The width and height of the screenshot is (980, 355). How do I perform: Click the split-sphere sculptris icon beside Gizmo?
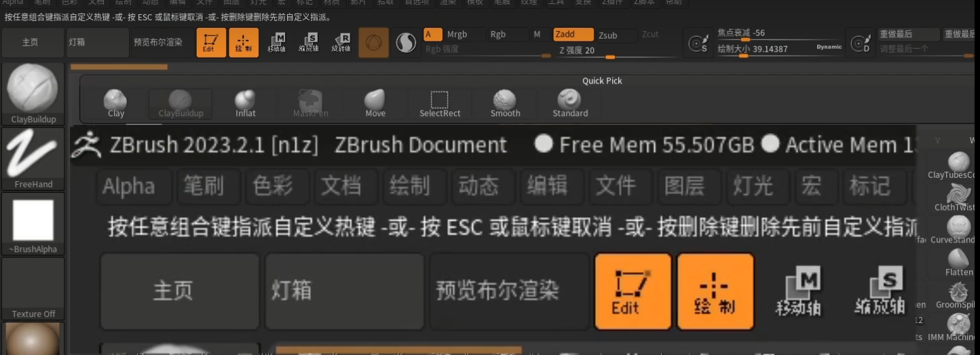pyautogui.click(x=406, y=43)
